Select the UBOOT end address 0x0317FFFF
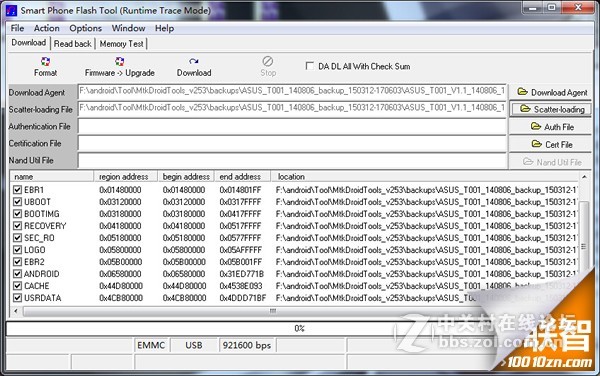The width and height of the screenshot is (600, 376). [x=240, y=202]
